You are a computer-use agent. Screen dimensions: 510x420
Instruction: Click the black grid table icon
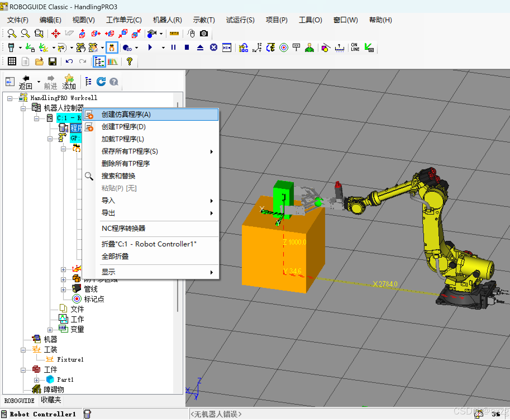(x=12, y=61)
